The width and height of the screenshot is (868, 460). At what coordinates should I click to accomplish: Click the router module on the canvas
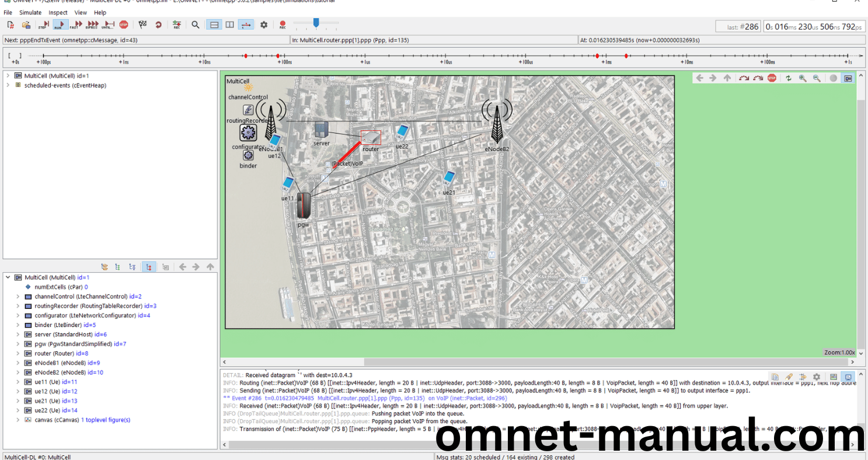click(371, 138)
